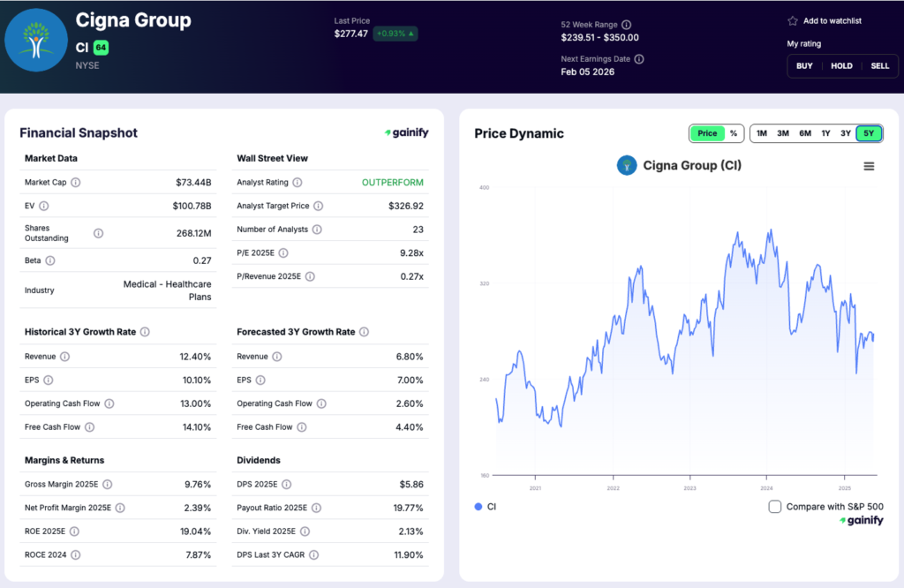The width and height of the screenshot is (904, 588).
Task: Click the HOLD rating button
Action: (x=841, y=65)
